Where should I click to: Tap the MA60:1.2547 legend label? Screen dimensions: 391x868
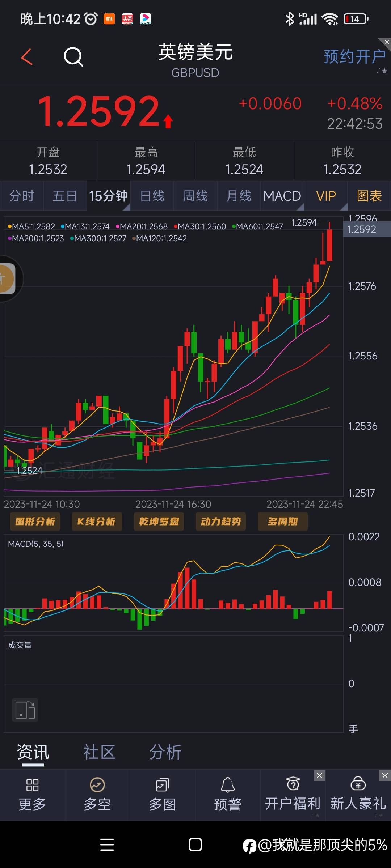pyautogui.click(x=257, y=226)
